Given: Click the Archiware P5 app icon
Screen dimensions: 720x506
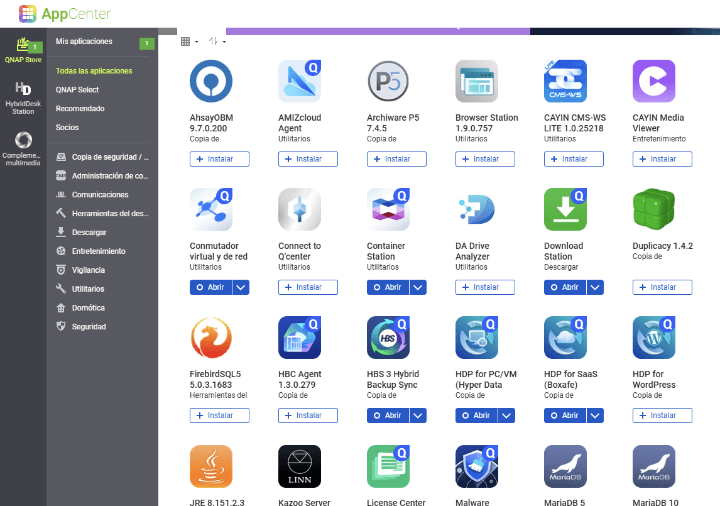Looking at the screenshot, I should 388,81.
